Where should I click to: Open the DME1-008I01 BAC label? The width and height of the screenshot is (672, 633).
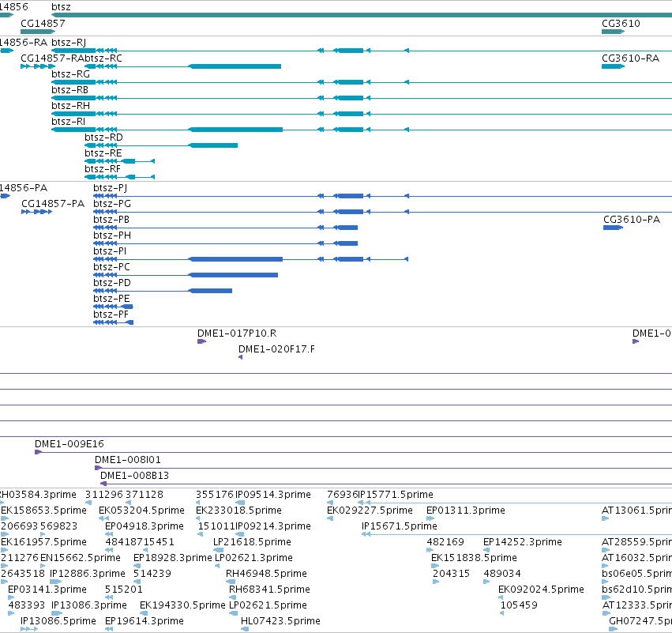(128, 460)
